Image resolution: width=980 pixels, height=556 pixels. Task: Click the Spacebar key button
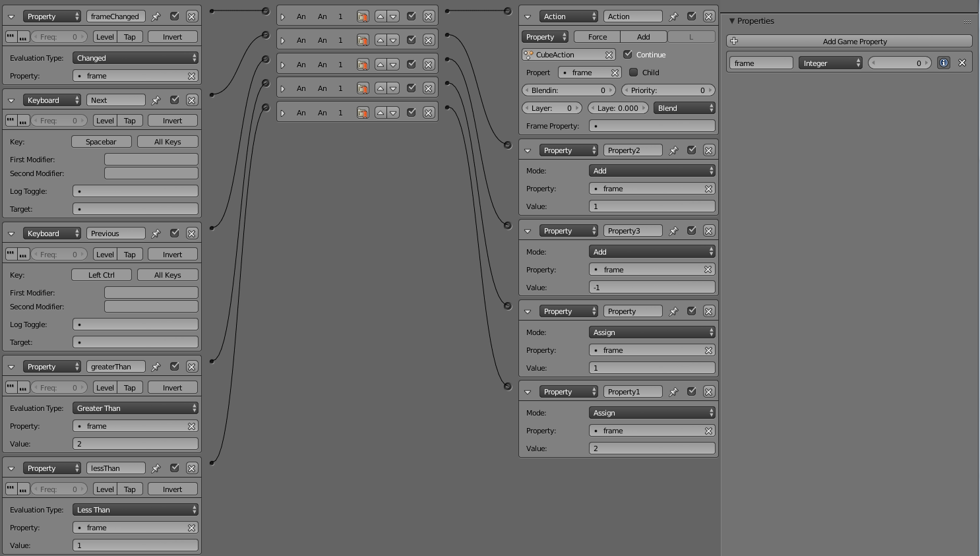[101, 142]
